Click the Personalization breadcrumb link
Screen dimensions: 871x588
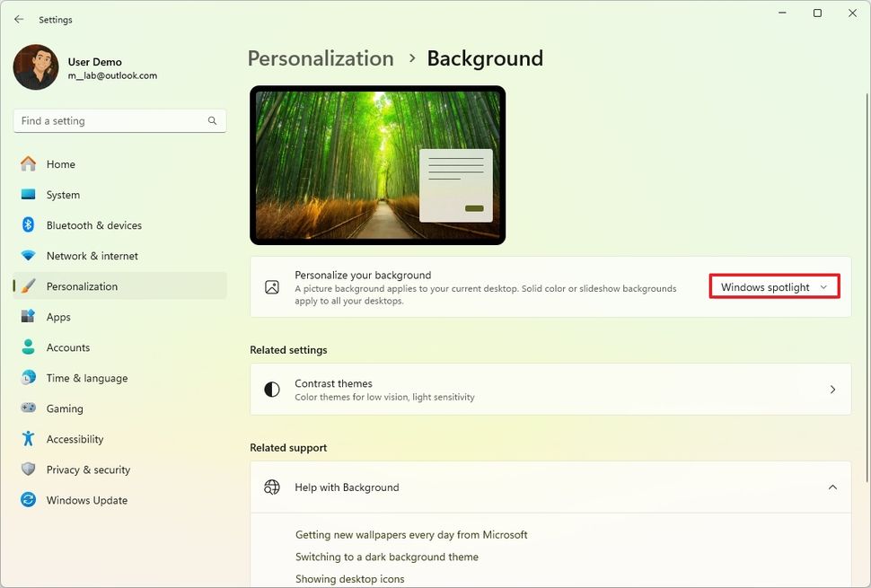tap(321, 58)
